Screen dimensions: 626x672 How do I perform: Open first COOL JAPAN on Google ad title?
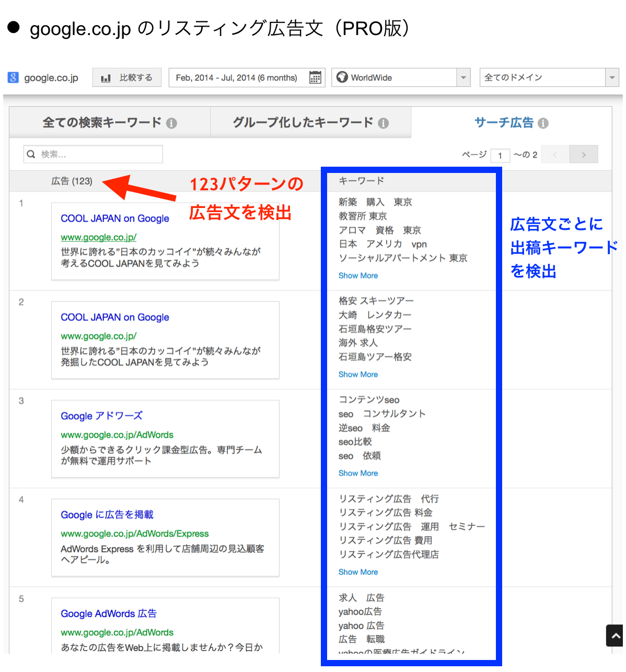(x=115, y=218)
